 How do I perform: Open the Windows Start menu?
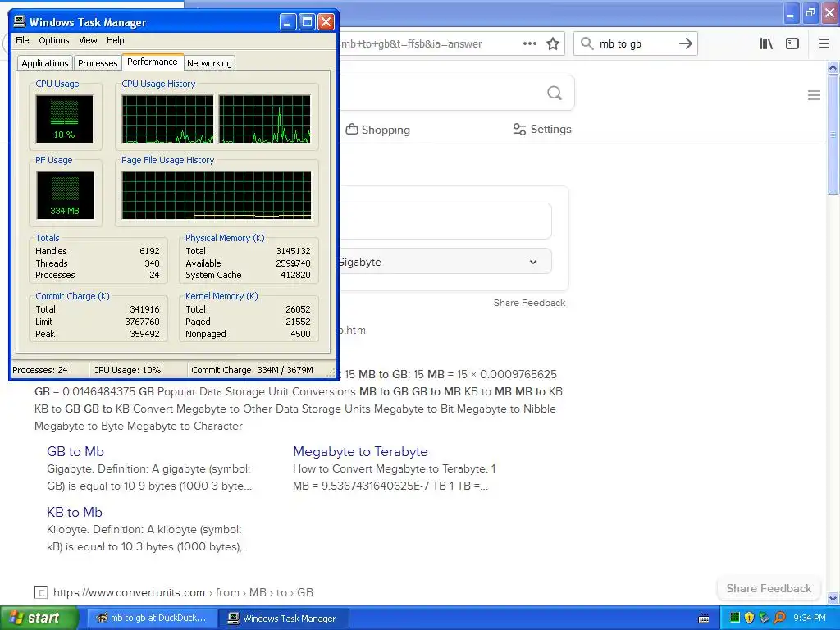pos(39,619)
